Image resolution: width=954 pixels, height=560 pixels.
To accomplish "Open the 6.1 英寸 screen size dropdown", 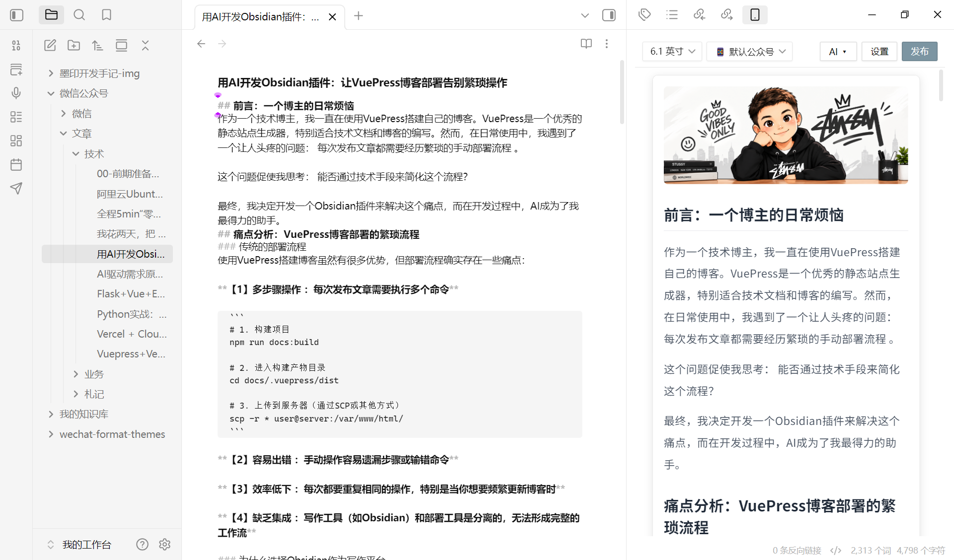I will [672, 51].
